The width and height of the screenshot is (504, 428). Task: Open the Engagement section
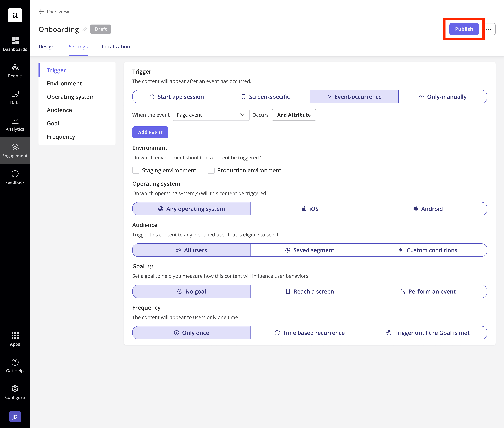(15, 151)
